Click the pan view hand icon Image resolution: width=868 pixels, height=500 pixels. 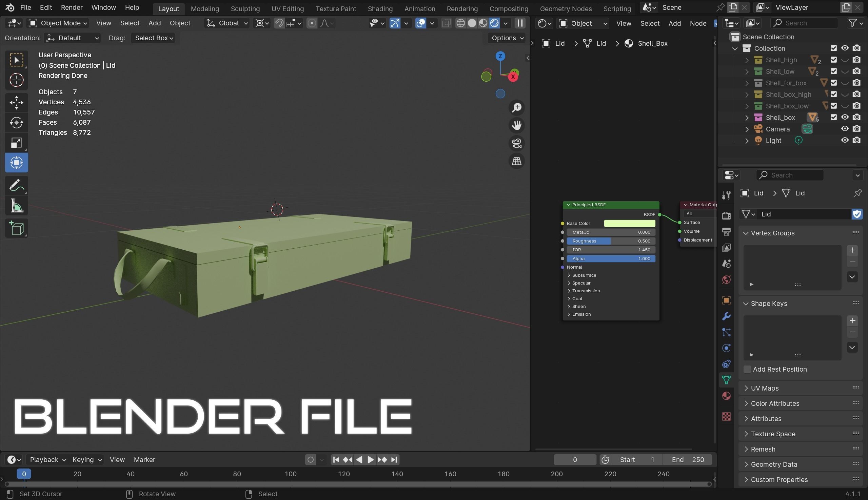pyautogui.click(x=517, y=125)
